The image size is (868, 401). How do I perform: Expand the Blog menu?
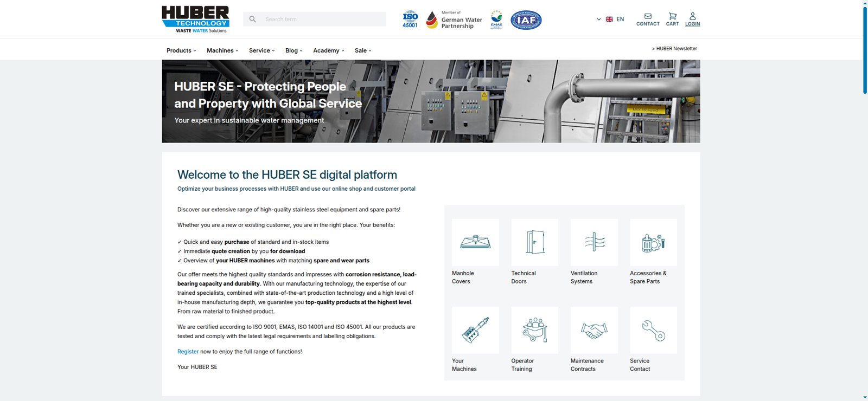[x=294, y=50]
